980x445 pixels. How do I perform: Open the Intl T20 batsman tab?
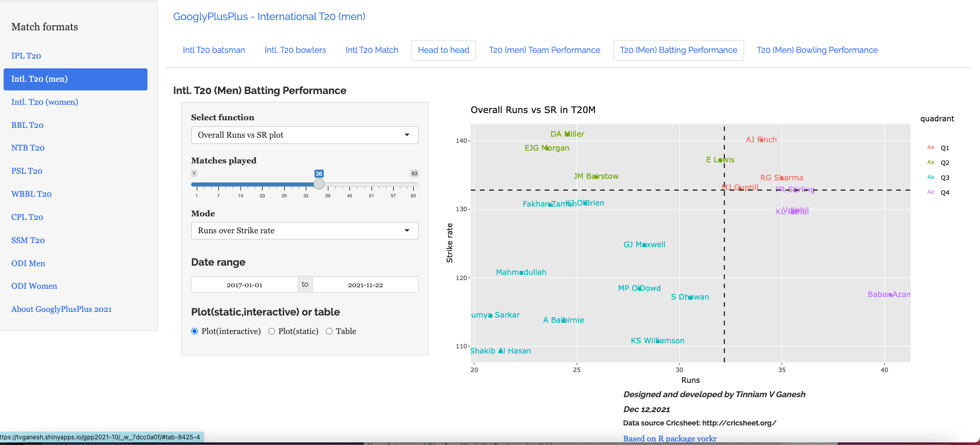pyautogui.click(x=214, y=50)
